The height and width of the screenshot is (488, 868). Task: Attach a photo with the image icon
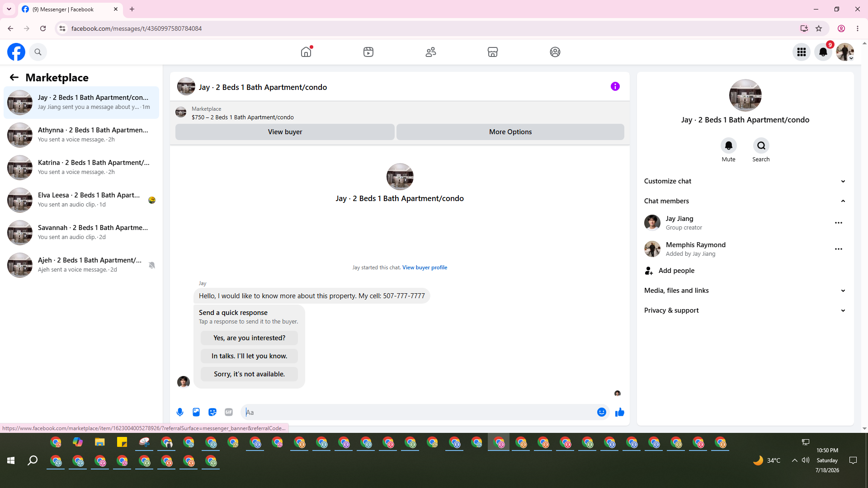196,412
